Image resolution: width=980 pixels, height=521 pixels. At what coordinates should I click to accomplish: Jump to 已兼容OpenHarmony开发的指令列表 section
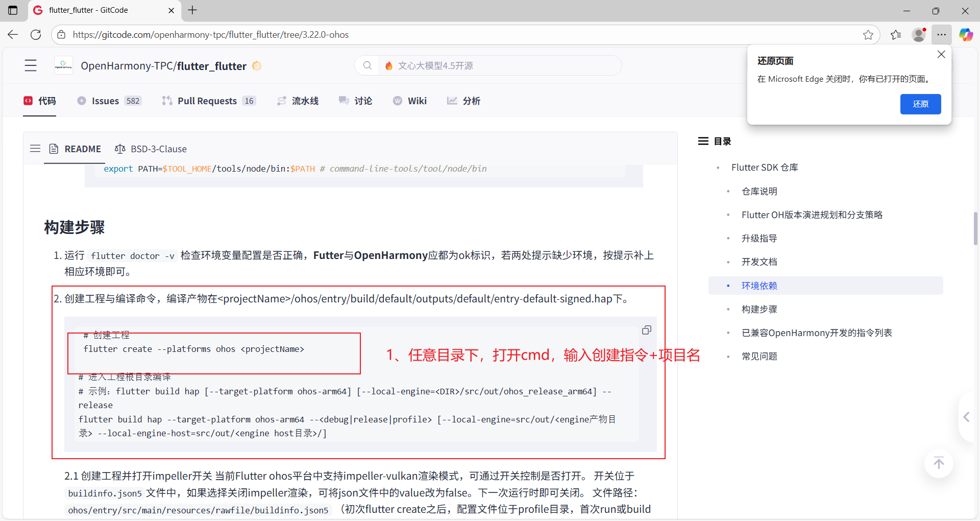coord(817,333)
